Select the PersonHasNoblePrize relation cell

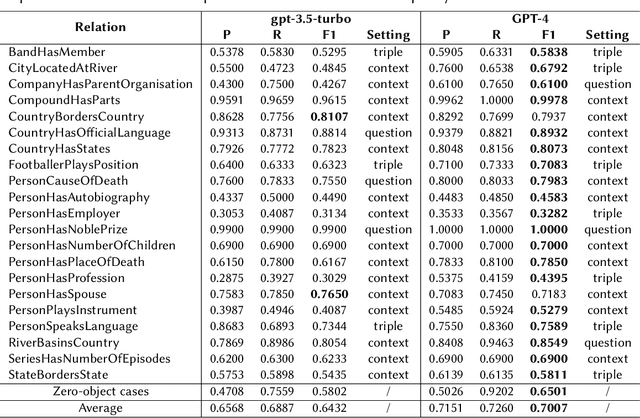pos(66,229)
